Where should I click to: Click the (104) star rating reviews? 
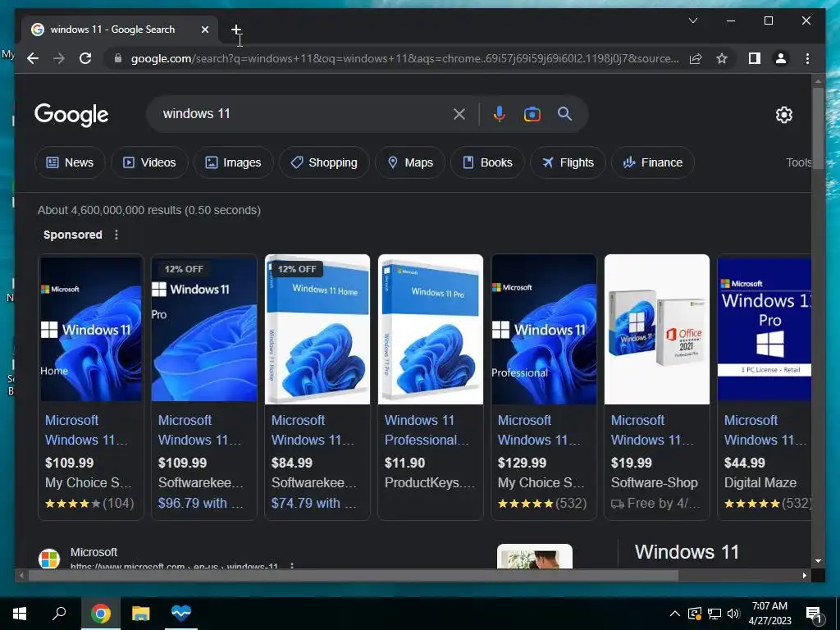(89, 503)
